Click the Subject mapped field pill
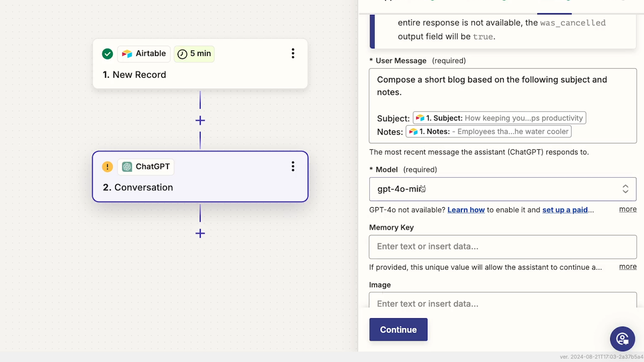The image size is (644, 362). click(500, 118)
